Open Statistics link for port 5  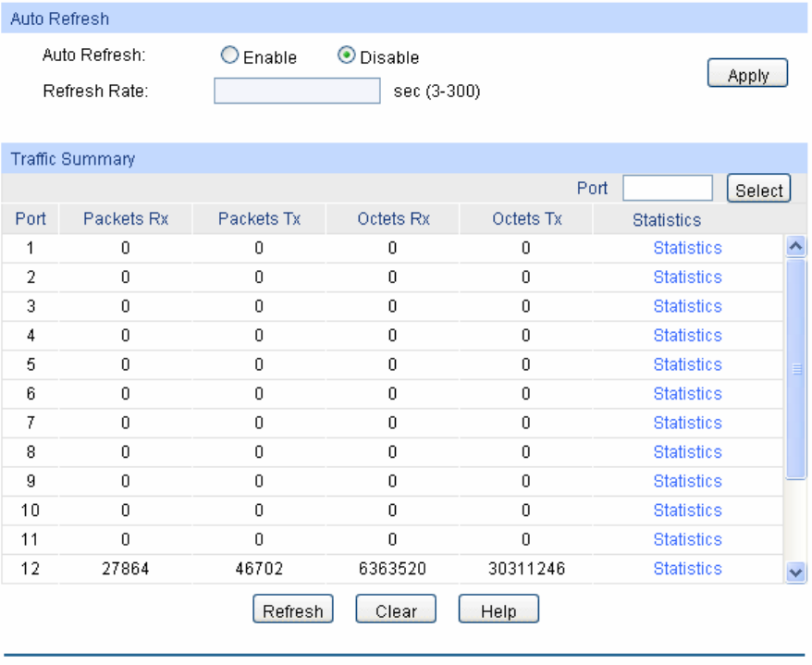tap(687, 364)
